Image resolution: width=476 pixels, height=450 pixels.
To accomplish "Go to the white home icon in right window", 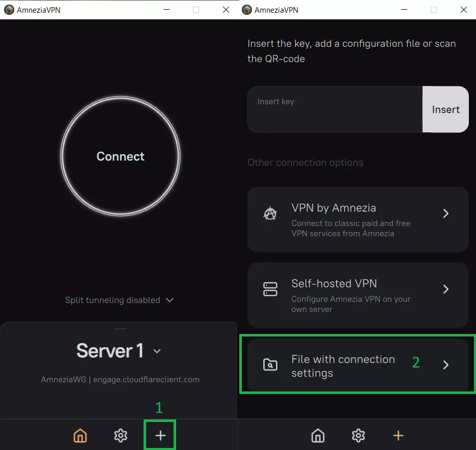I will click(x=318, y=435).
